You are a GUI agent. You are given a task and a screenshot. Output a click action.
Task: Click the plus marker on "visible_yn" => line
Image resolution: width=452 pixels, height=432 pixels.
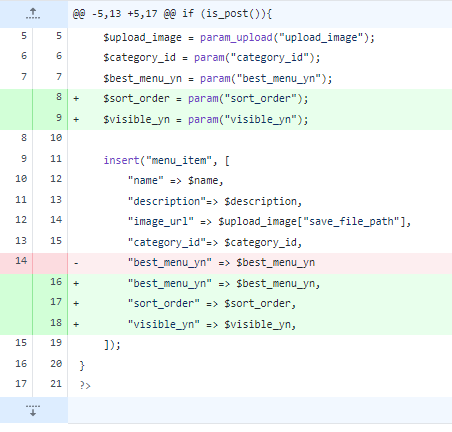[76, 324]
